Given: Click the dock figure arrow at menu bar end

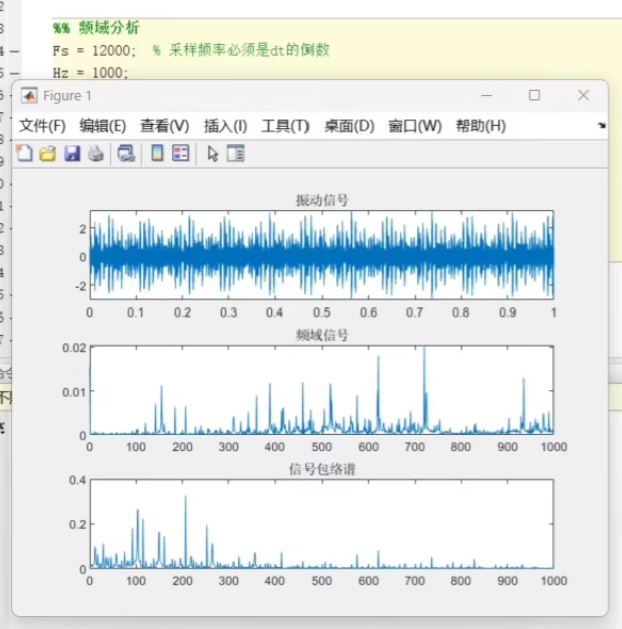Looking at the screenshot, I should (x=602, y=126).
